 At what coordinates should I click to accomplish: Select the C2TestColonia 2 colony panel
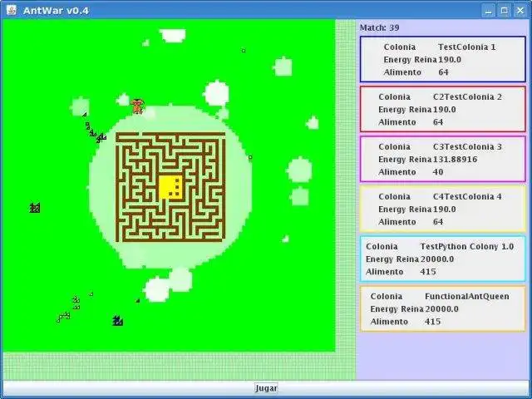click(x=443, y=109)
